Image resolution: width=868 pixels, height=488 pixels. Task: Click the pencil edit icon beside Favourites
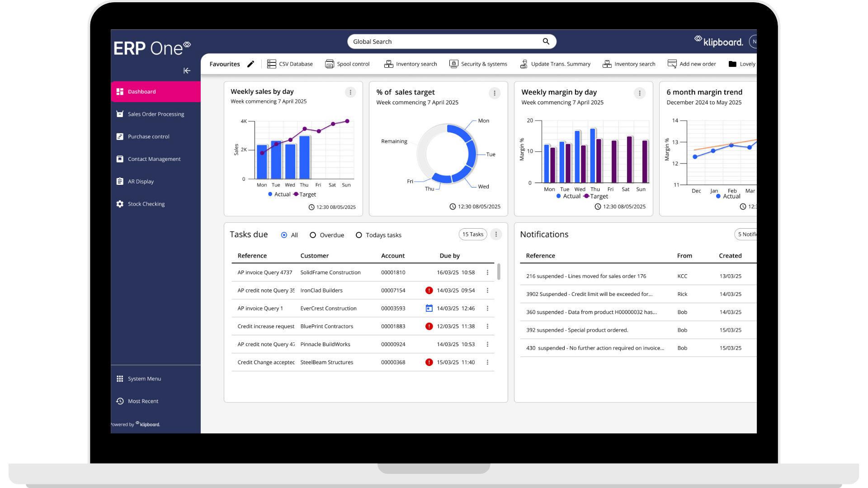pyautogui.click(x=250, y=64)
